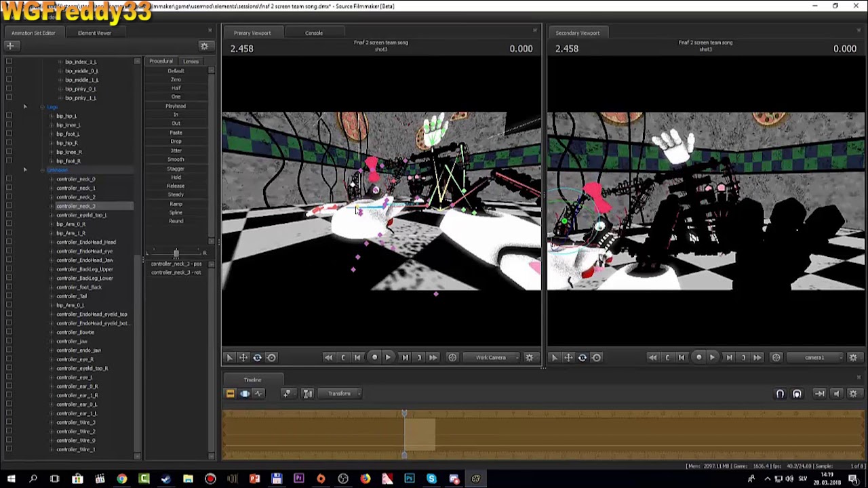The width and height of the screenshot is (868, 488).
Task: Expand the controller_Bowtie tree node
Action: (x=52, y=332)
